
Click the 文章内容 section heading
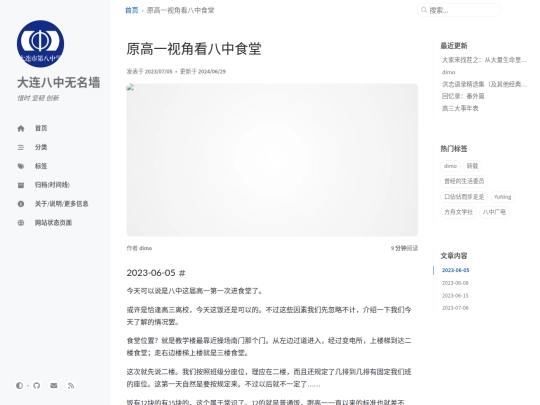click(x=454, y=256)
